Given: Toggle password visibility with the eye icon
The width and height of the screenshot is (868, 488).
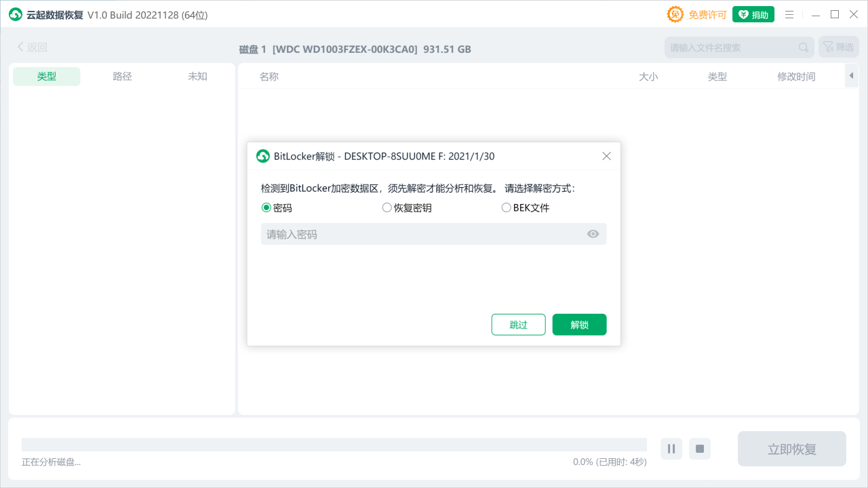Looking at the screenshot, I should (x=593, y=233).
